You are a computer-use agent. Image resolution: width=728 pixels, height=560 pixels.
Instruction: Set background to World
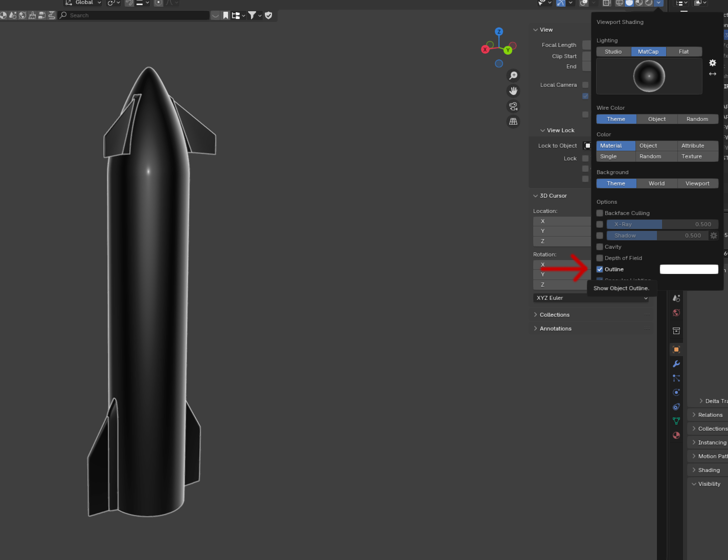pyautogui.click(x=657, y=183)
